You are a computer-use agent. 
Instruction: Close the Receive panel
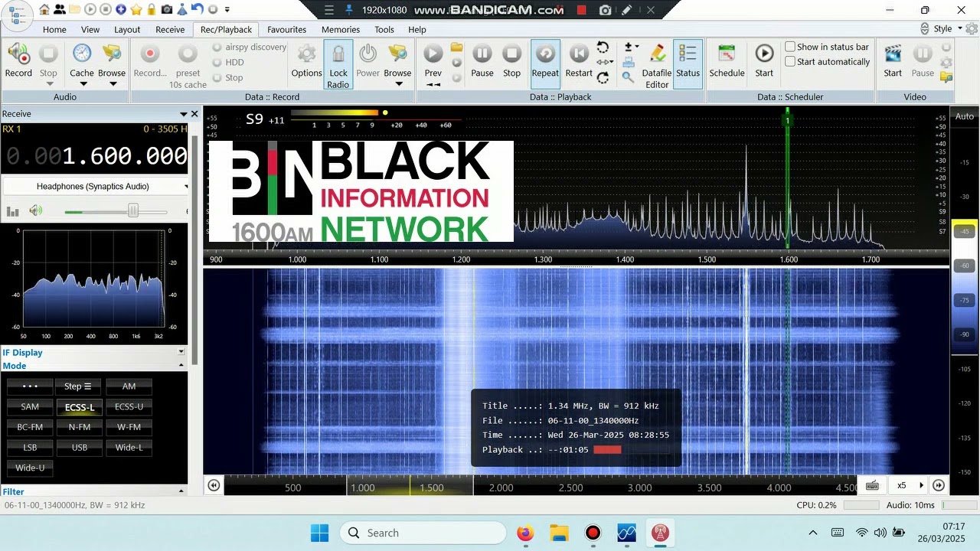point(194,114)
